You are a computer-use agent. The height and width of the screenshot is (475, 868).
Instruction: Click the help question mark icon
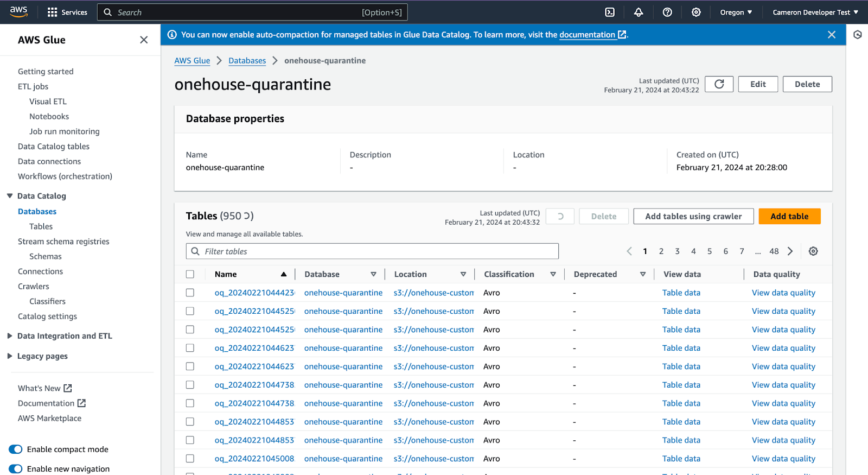667,12
